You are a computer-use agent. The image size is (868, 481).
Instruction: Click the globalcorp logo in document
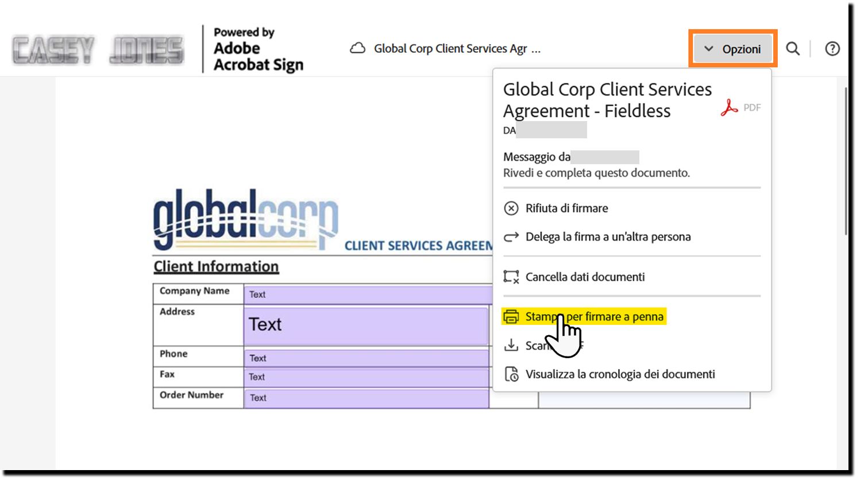(x=246, y=220)
